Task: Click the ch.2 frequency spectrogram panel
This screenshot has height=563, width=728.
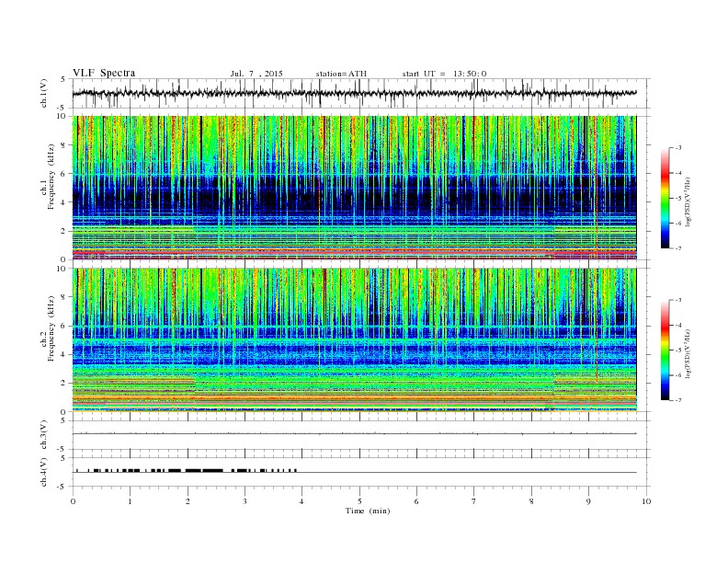Action: (x=355, y=339)
